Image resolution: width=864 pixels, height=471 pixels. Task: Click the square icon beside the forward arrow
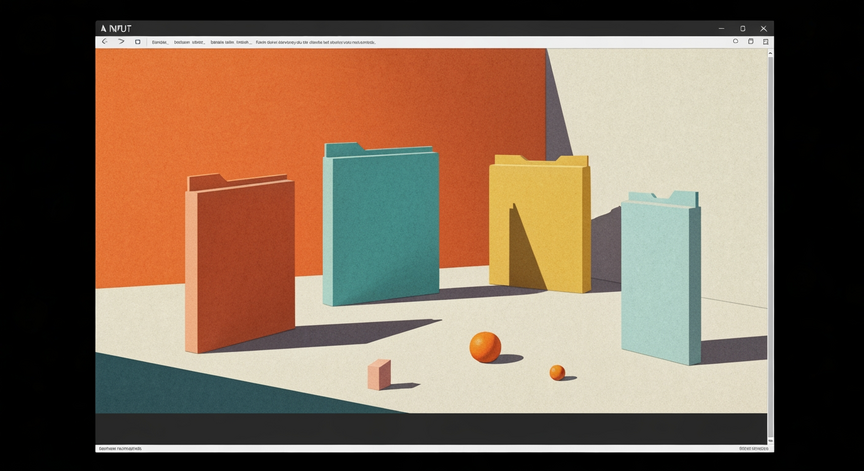138,42
